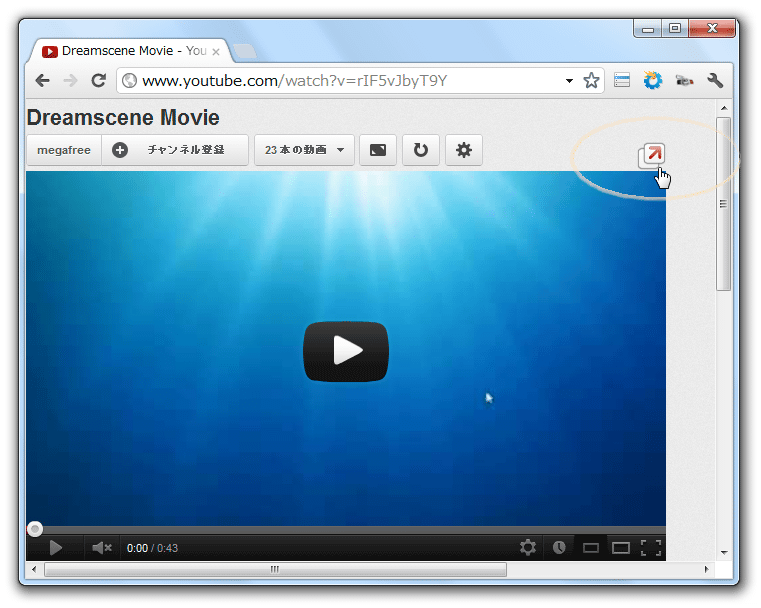Click the vertical scrollbar thumb
The width and height of the screenshot is (761, 608).
tap(724, 204)
